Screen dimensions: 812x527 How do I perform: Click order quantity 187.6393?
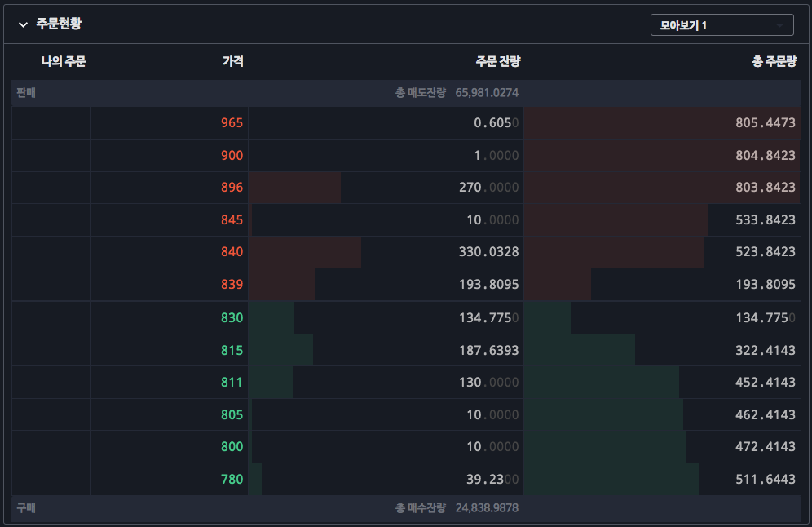(489, 350)
